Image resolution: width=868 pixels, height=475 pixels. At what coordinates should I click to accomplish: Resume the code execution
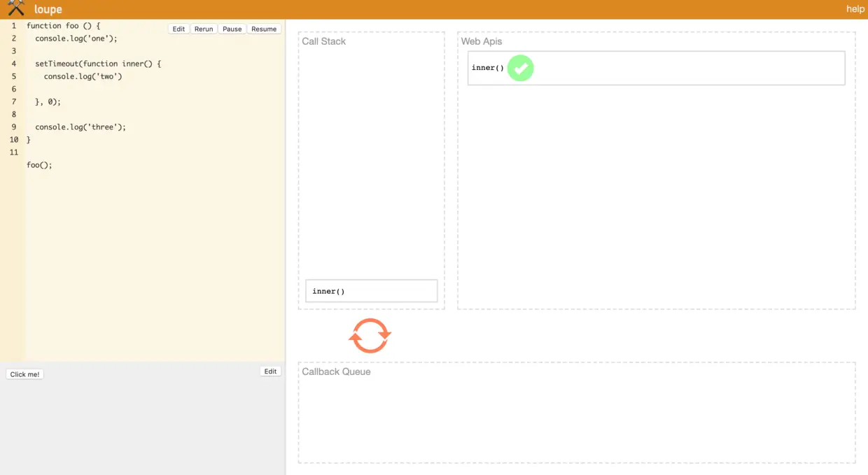pos(264,29)
